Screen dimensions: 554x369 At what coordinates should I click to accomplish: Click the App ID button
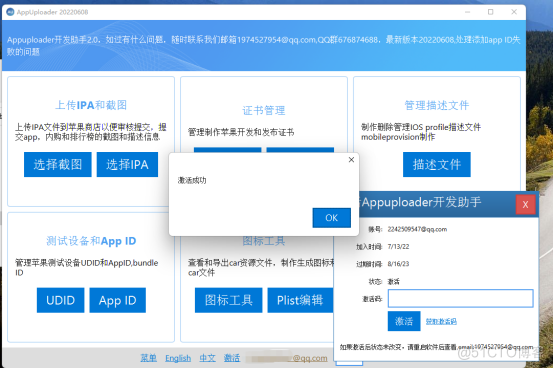(x=117, y=300)
